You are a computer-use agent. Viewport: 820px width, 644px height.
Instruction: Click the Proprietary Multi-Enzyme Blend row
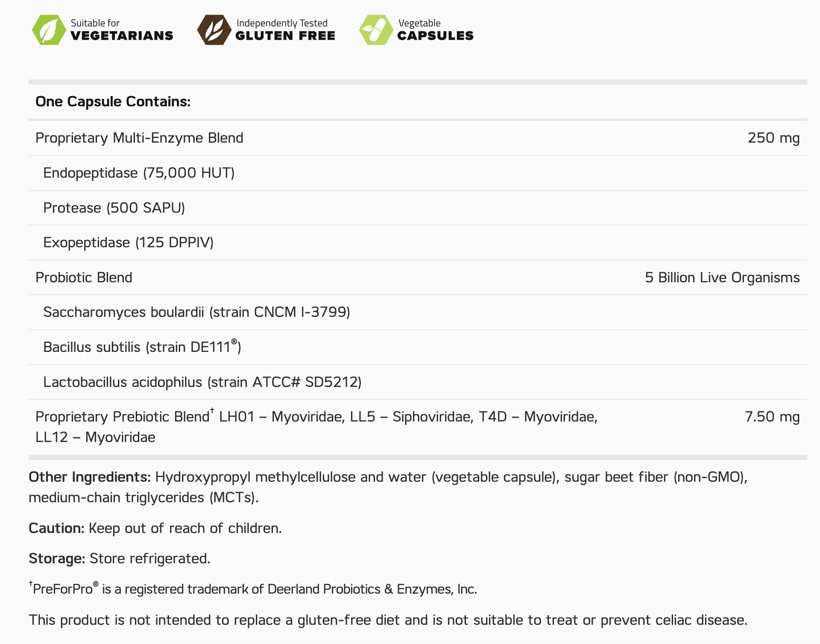(139, 138)
